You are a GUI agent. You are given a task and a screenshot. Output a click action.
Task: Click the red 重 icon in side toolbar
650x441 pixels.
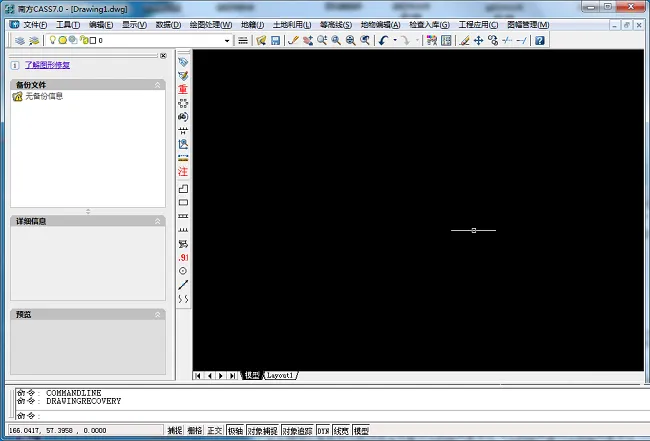(x=183, y=89)
